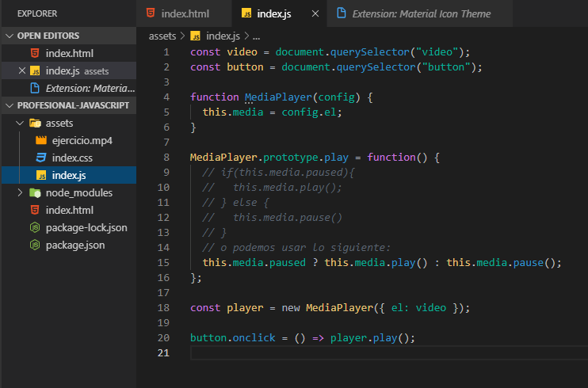
Task: Click the node_modules folder icon
Action: [35, 192]
